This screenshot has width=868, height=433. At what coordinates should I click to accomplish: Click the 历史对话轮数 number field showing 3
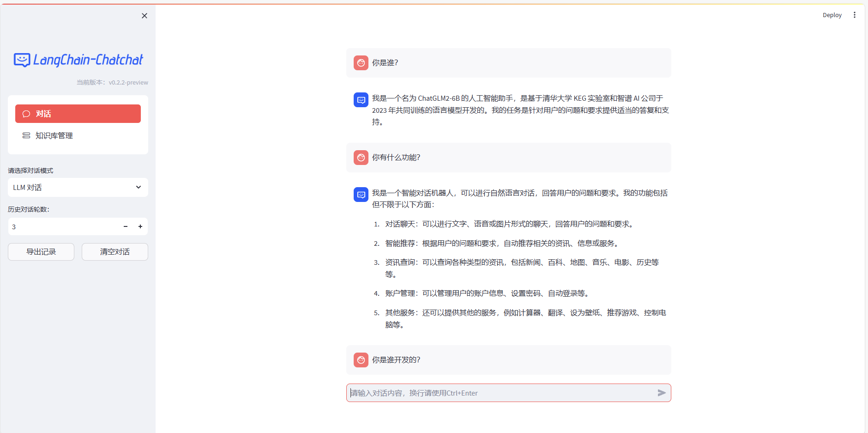pyautogui.click(x=64, y=226)
